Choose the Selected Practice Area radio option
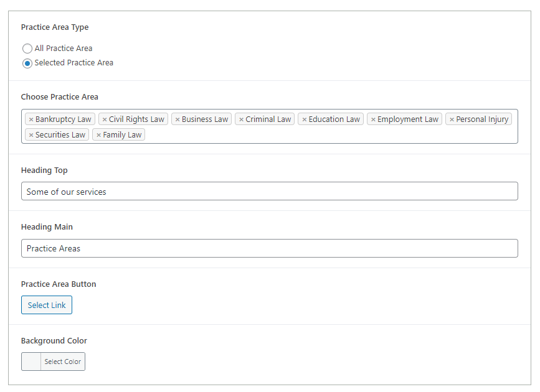This screenshot has width=540, height=392. pyautogui.click(x=27, y=63)
